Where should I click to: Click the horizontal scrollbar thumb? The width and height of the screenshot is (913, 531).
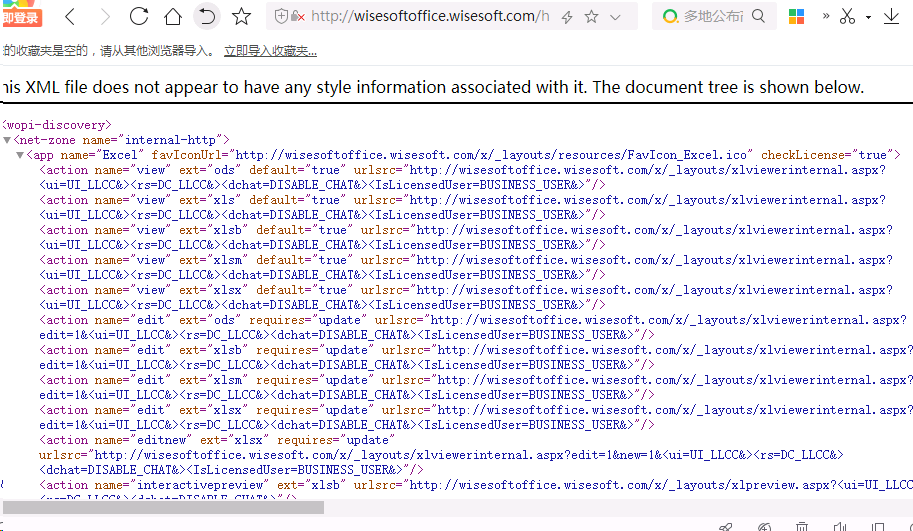163,507
